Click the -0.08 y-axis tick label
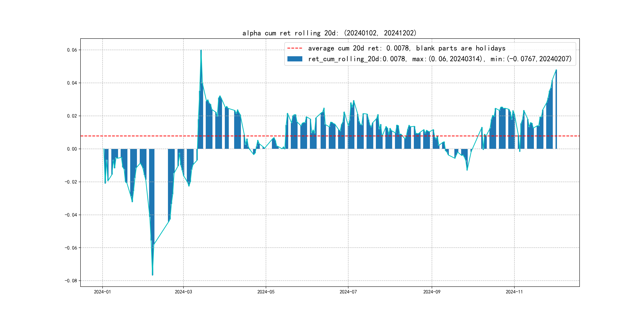This screenshot has width=644, height=322. click(x=71, y=281)
